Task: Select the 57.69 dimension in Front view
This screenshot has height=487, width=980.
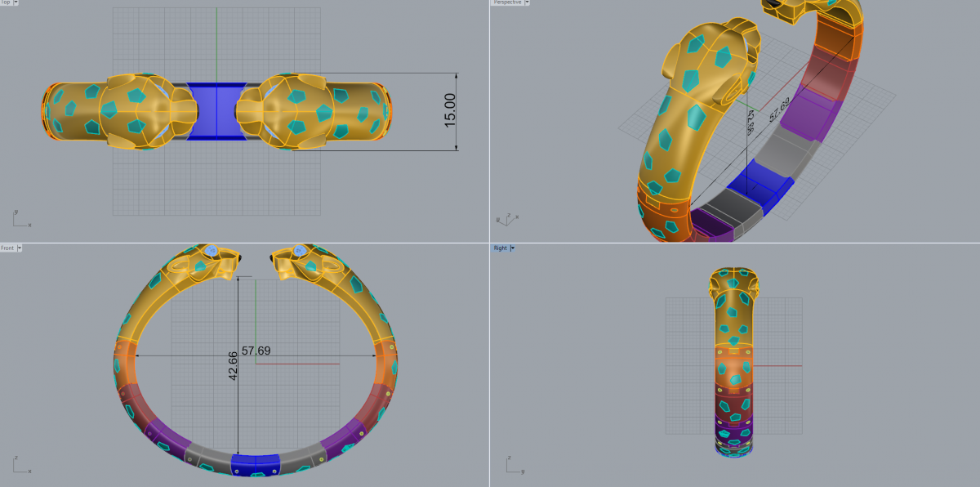Action: pyautogui.click(x=256, y=351)
